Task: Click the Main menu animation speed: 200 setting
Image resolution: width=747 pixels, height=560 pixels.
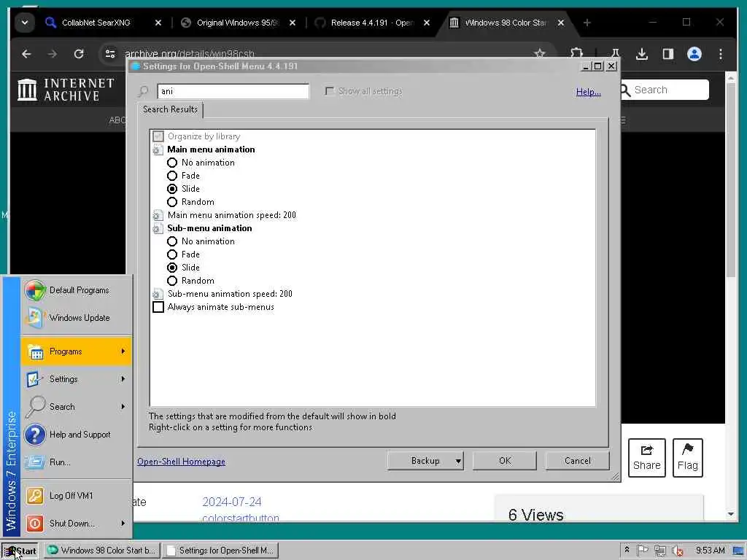Action: pyautogui.click(x=231, y=215)
